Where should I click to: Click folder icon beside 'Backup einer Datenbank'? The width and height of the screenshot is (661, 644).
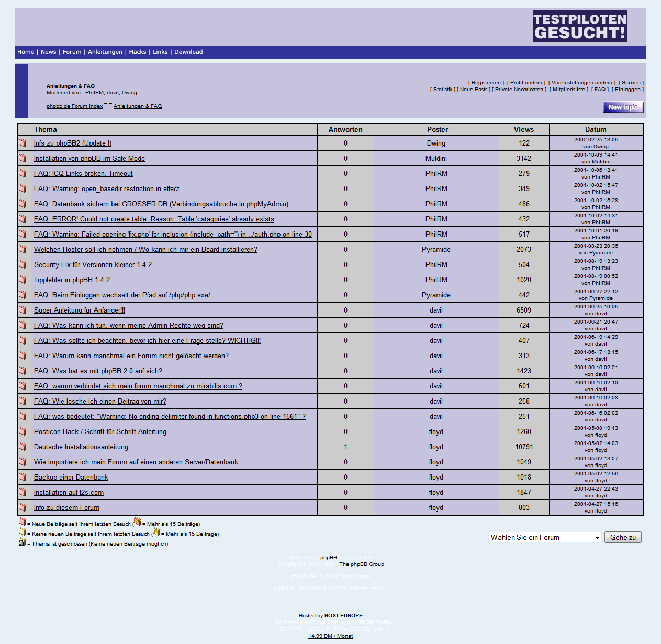click(23, 477)
